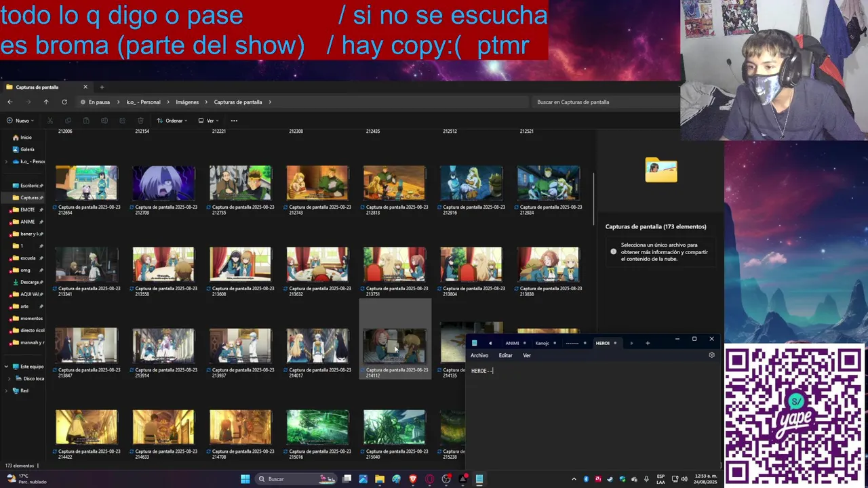Click the microphone tray icon

(x=646, y=479)
